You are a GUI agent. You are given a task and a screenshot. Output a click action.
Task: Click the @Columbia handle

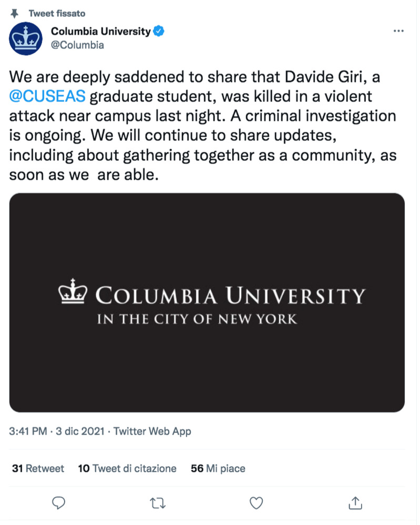click(77, 45)
